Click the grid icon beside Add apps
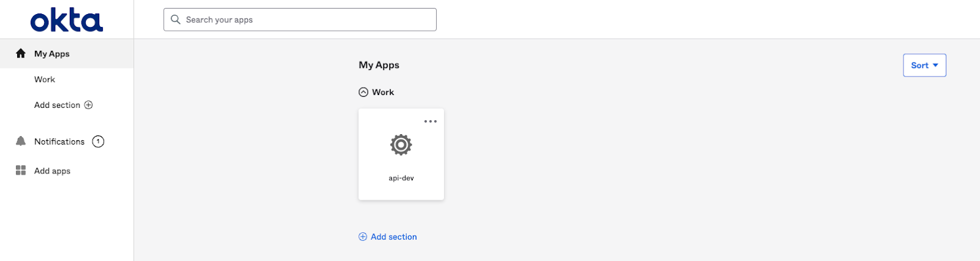Screen dimensions: 980x261 [21, 170]
